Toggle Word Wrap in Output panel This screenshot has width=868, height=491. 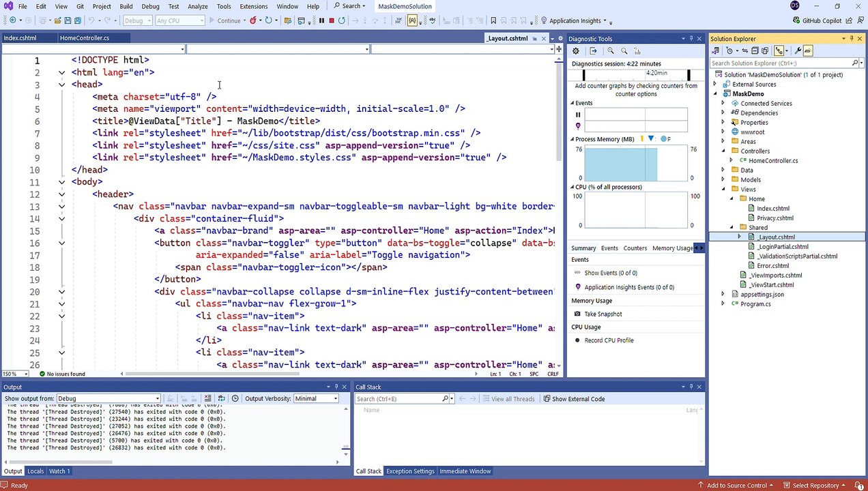221,398
